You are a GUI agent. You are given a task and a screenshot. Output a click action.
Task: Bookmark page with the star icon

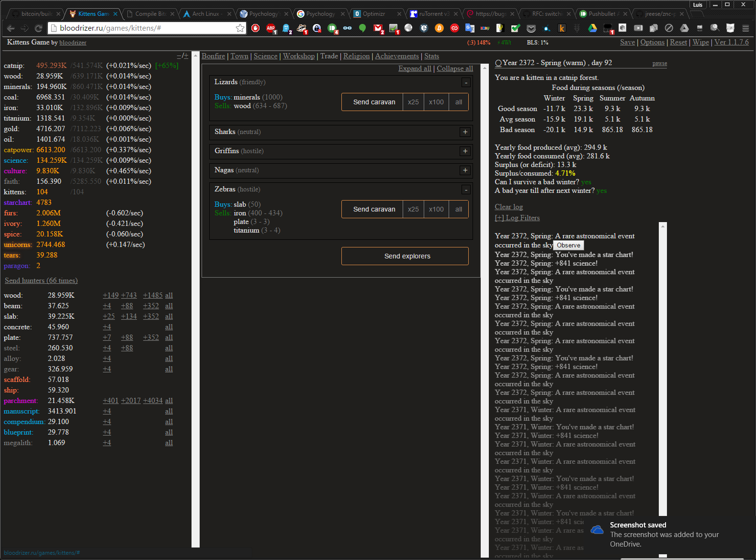pos(240,28)
